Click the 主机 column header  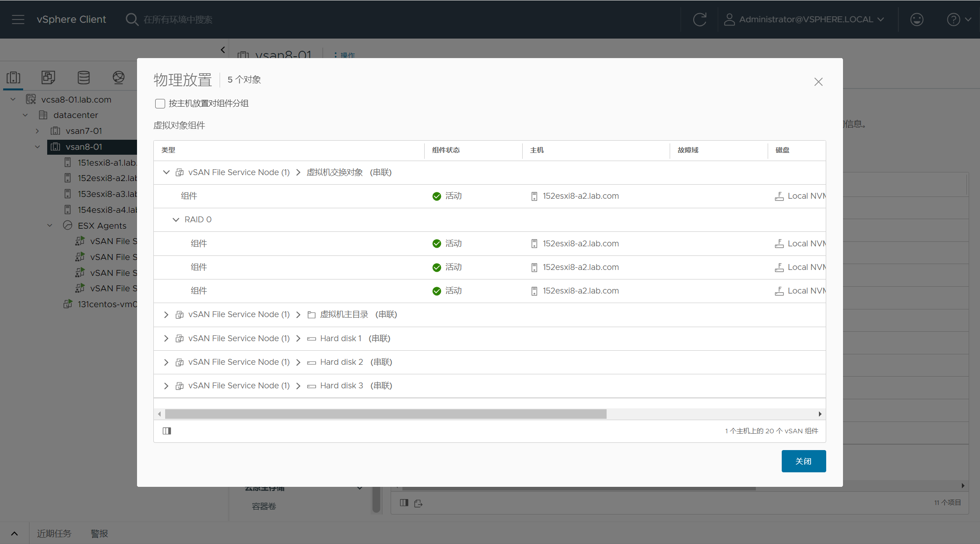[x=537, y=150]
